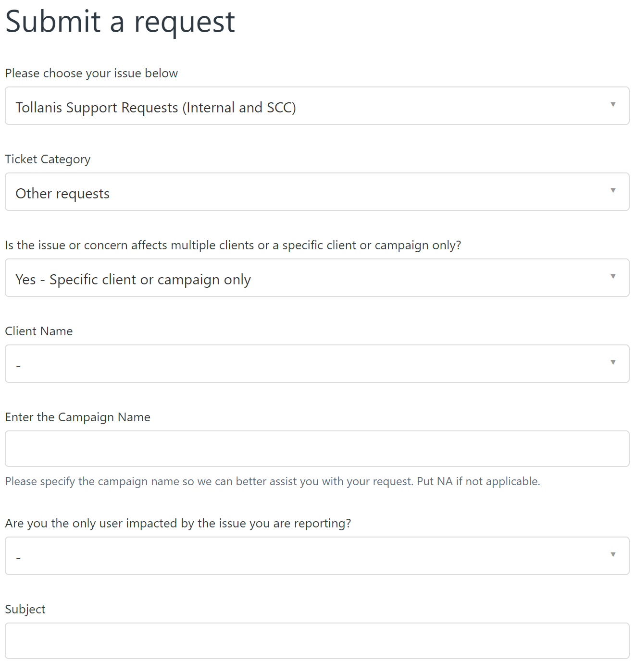Click the 'Submit a request' page heading
Viewport: 635px width, 672px height.
tap(120, 22)
